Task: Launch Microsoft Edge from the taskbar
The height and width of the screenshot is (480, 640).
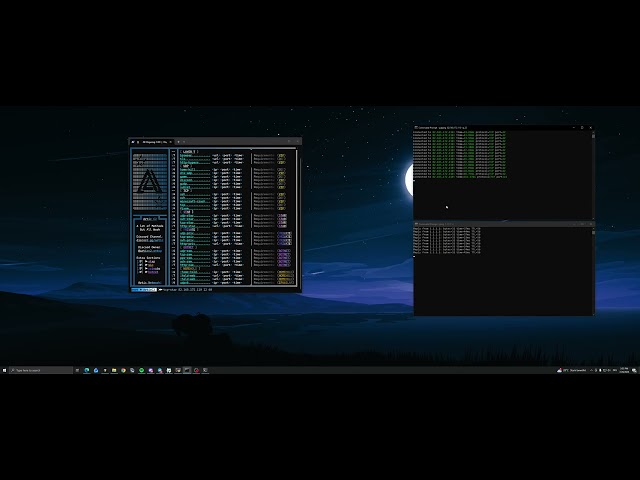Action: pyautogui.click(x=87, y=370)
